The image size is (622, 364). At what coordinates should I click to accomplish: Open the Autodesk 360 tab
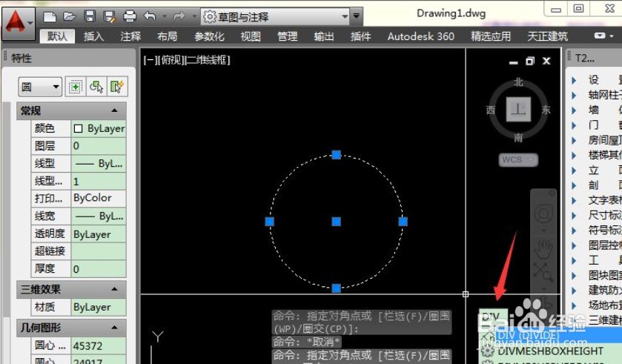tap(421, 36)
